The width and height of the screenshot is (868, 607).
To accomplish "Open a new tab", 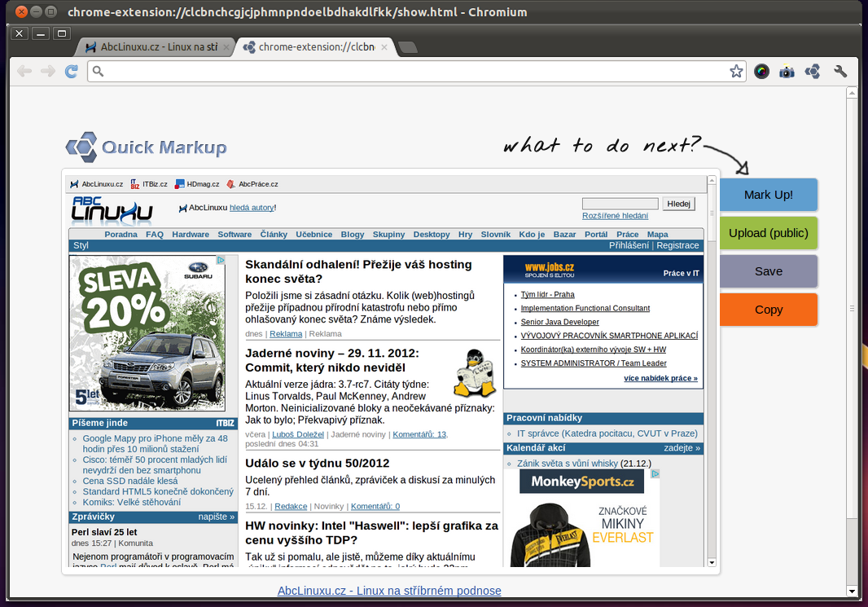I will 408,47.
